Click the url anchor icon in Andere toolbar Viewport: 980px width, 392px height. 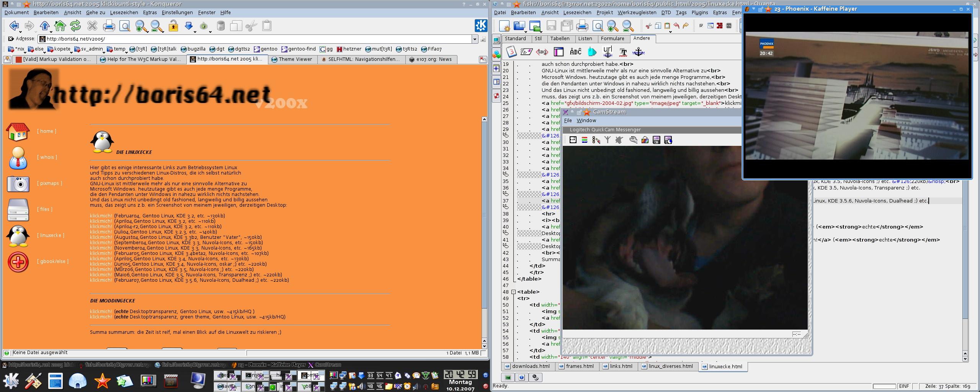coord(608,52)
